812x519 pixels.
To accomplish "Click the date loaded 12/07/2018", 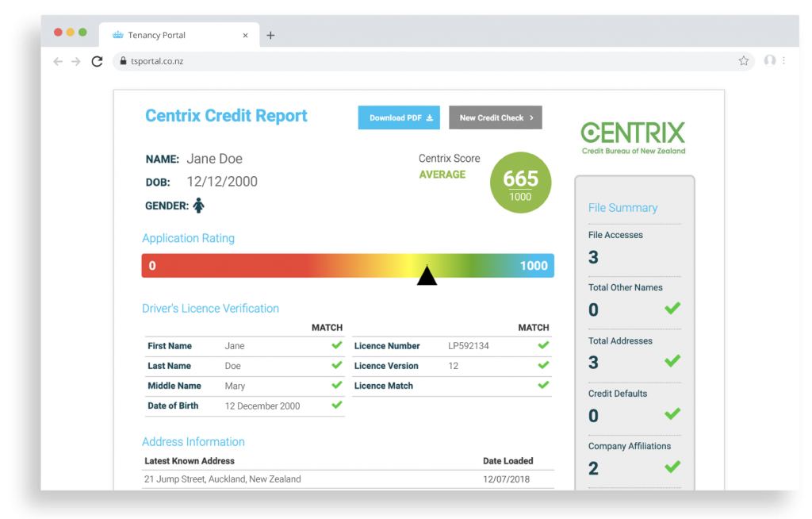I will [x=506, y=479].
